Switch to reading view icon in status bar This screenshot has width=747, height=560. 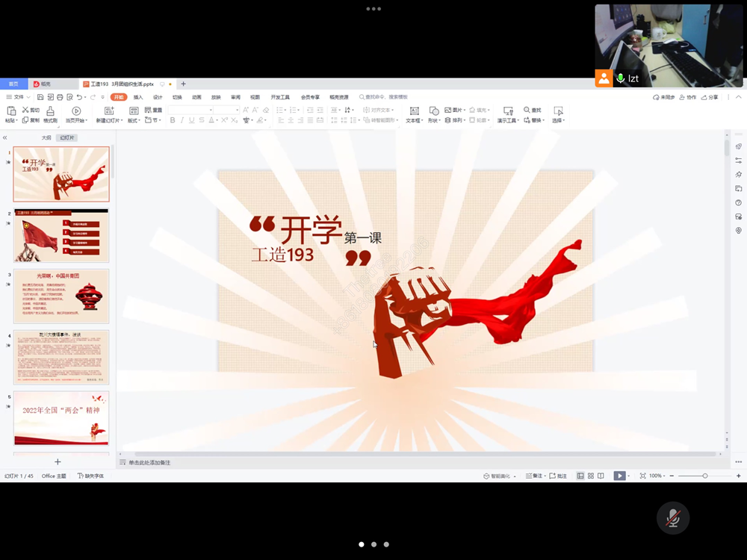tap(601, 476)
